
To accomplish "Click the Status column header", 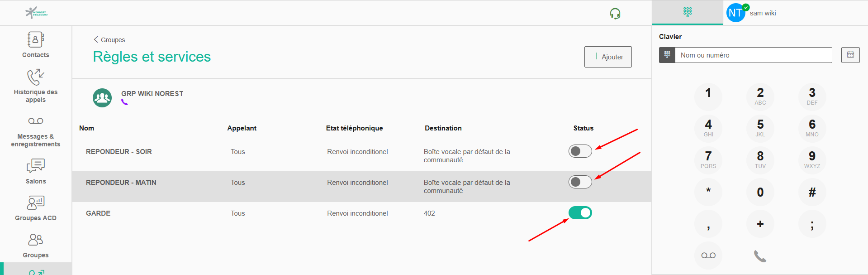I will 583,128.
